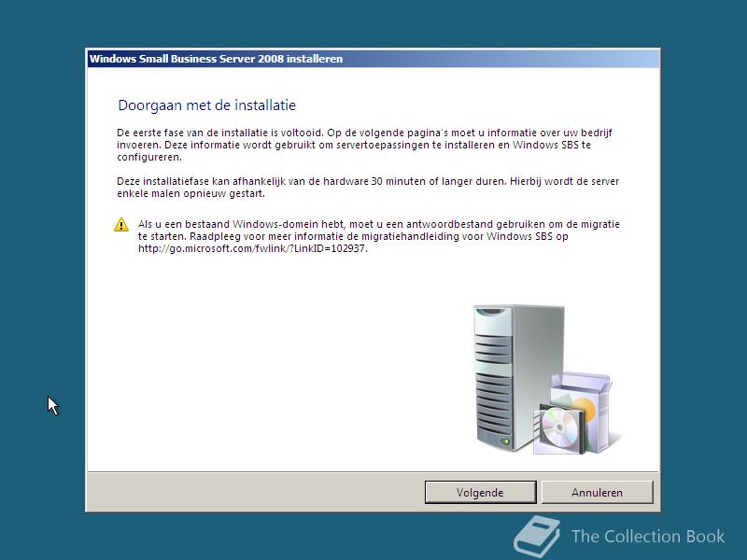Click the software box and CD graphic

574,413
